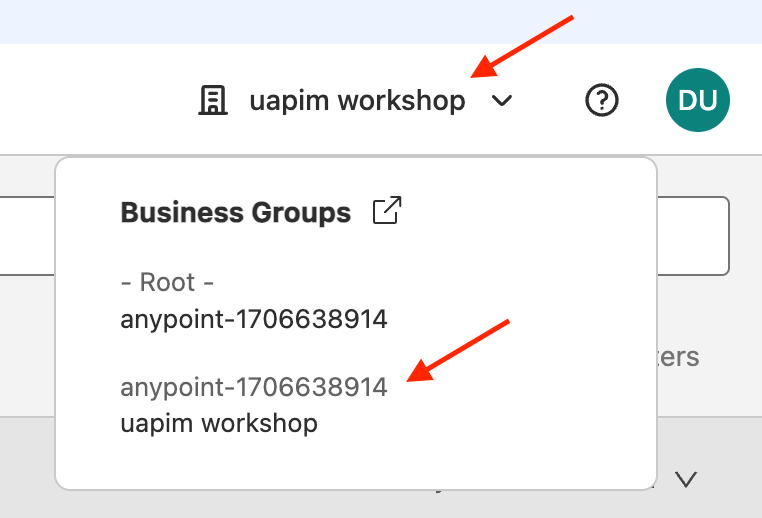Focus the input field left of the popup
762x518 pixels.
click(x=27, y=236)
